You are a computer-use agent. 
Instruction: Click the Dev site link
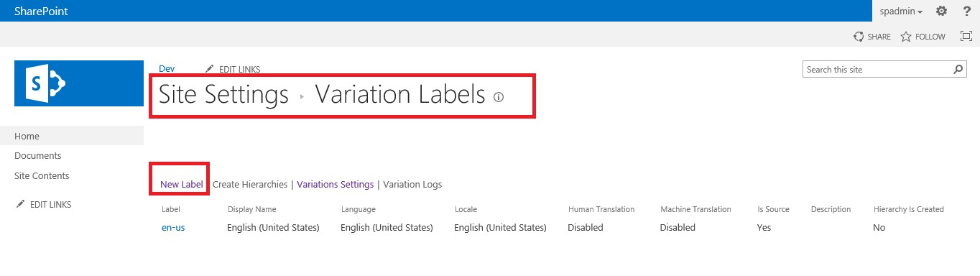(167, 68)
